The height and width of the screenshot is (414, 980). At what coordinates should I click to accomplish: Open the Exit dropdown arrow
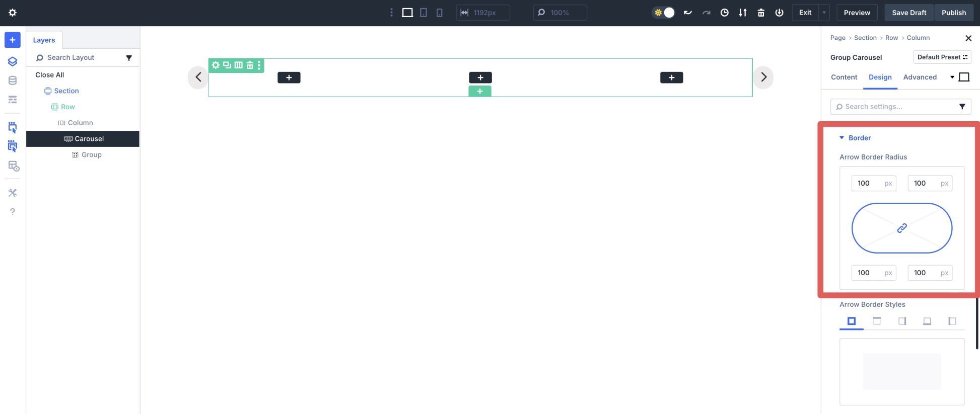pos(824,13)
